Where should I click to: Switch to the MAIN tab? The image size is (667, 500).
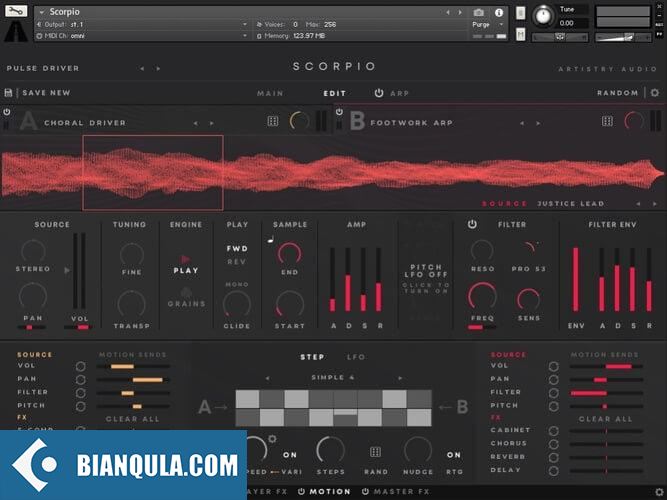[270, 93]
